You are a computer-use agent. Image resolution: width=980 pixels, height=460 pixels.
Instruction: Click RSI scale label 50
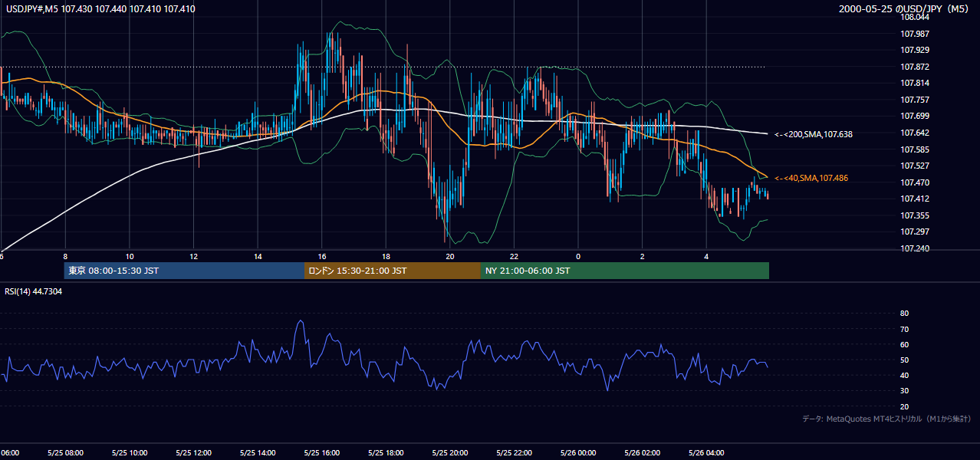coord(905,360)
